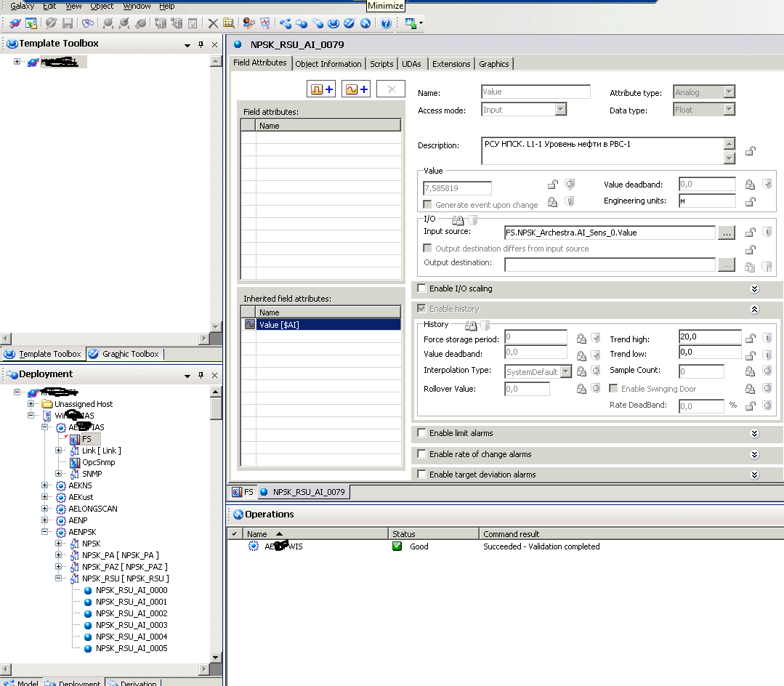Switch to the Graphic Toolbox panel
784x686 pixels.
(124, 354)
